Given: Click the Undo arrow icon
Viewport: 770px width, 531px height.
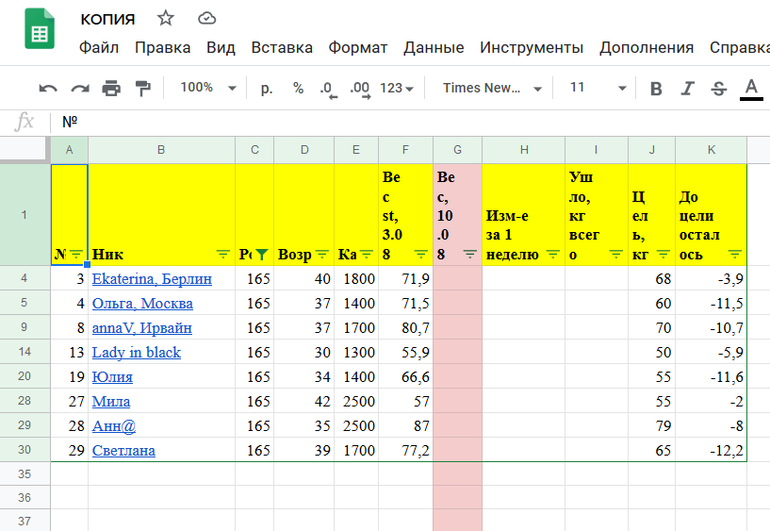Looking at the screenshot, I should [48, 88].
